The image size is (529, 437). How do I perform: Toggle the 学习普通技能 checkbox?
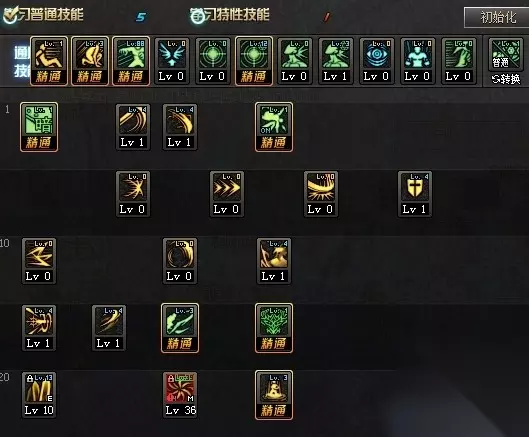[x=10, y=16]
